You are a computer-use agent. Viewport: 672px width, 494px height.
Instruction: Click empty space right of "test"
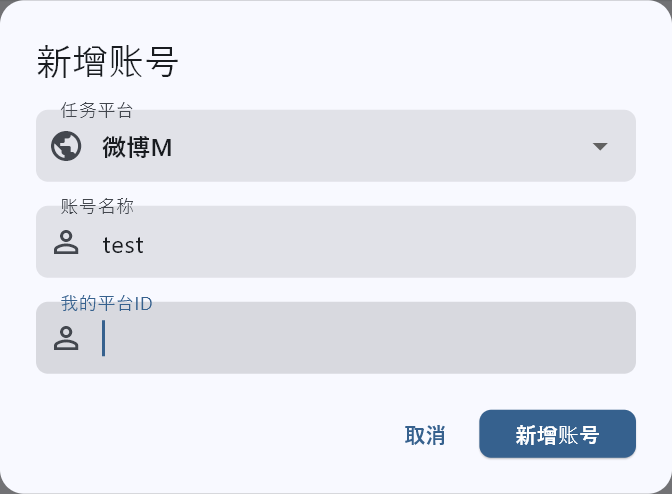(x=380, y=242)
